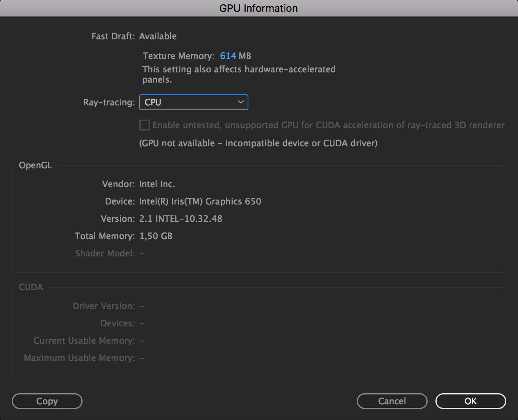
Task: Select the Vendor value Intel Inc.
Action: [157, 184]
